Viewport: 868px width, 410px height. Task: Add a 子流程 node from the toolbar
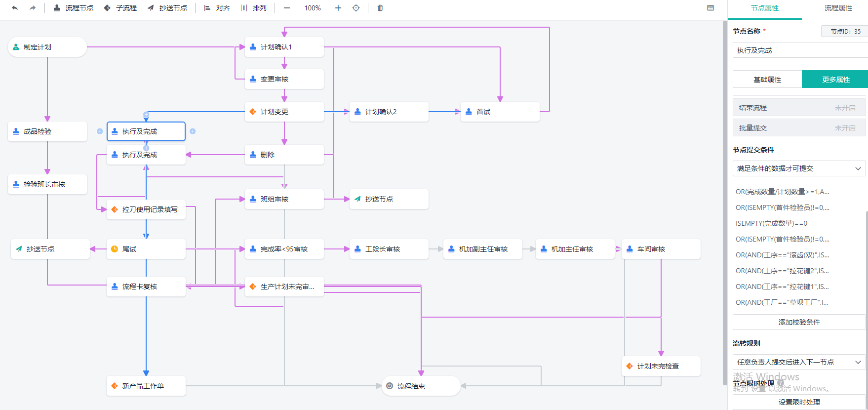pos(120,8)
